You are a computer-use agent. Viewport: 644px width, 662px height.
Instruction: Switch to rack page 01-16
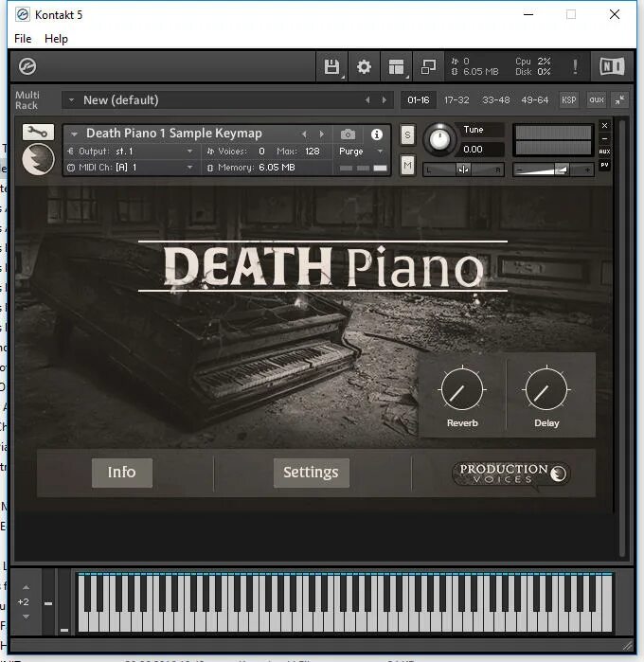click(x=418, y=100)
